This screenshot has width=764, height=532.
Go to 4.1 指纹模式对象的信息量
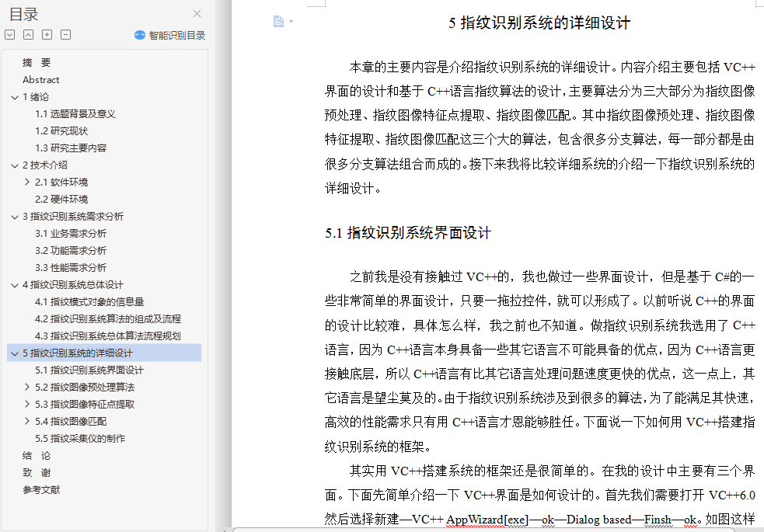click(89, 302)
